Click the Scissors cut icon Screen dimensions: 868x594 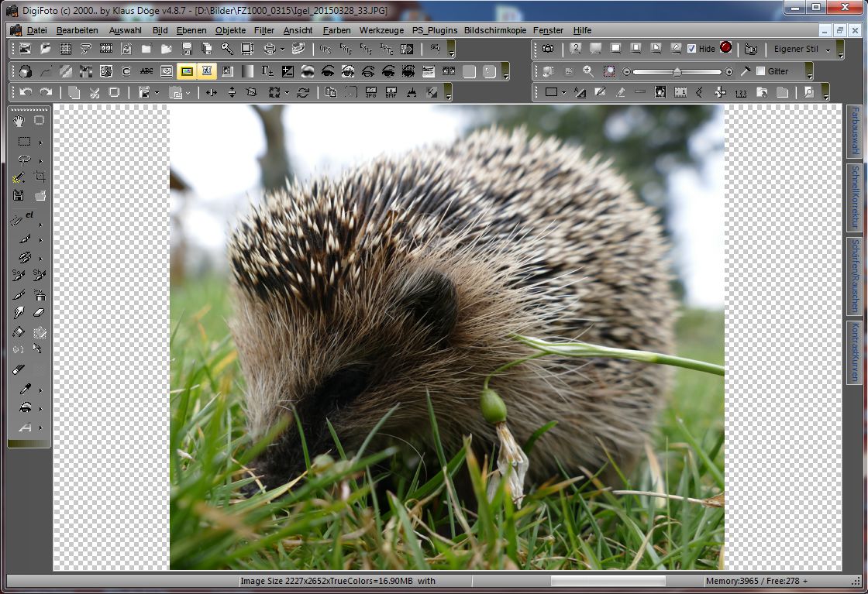coord(94,92)
